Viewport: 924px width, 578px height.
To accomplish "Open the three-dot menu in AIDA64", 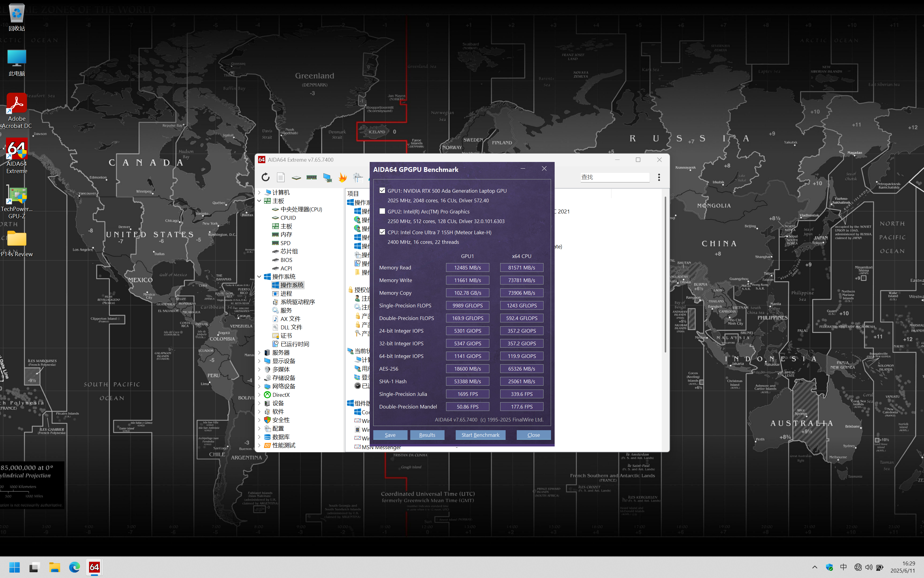I will click(x=659, y=177).
